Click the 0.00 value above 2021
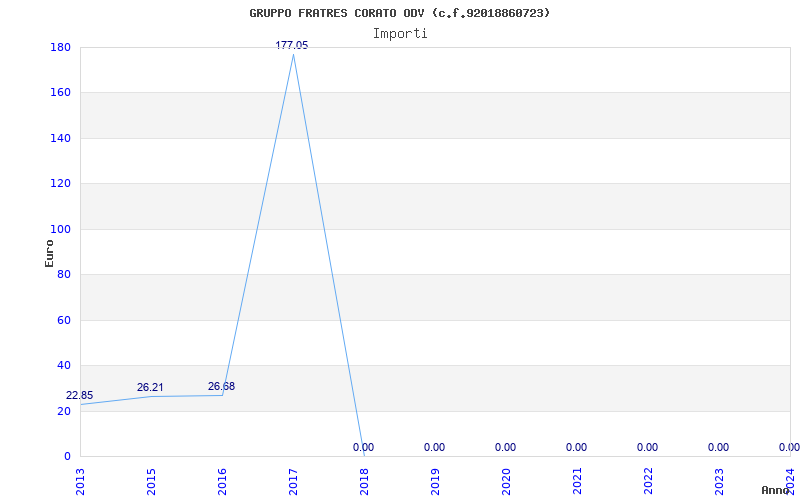This screenshot has width=800, height=500. [577, 447]
